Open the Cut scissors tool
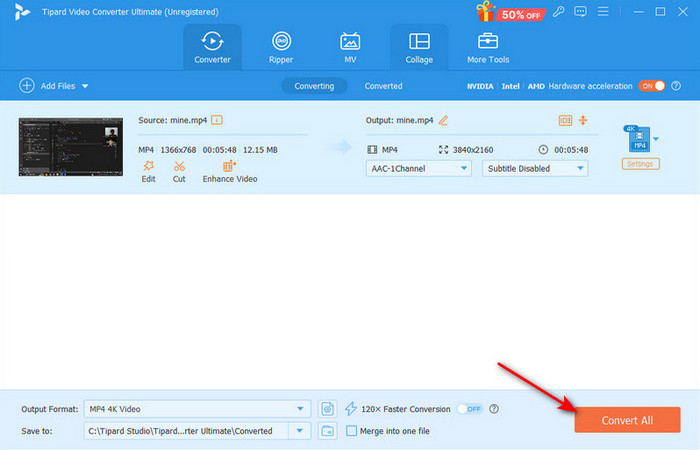700x450 pixels. [x=179, y=172]
